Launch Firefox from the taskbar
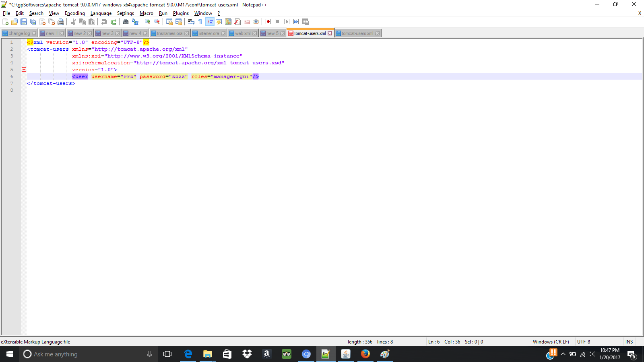Viewport: 644px width, 362px height. [x=365, y=354]
